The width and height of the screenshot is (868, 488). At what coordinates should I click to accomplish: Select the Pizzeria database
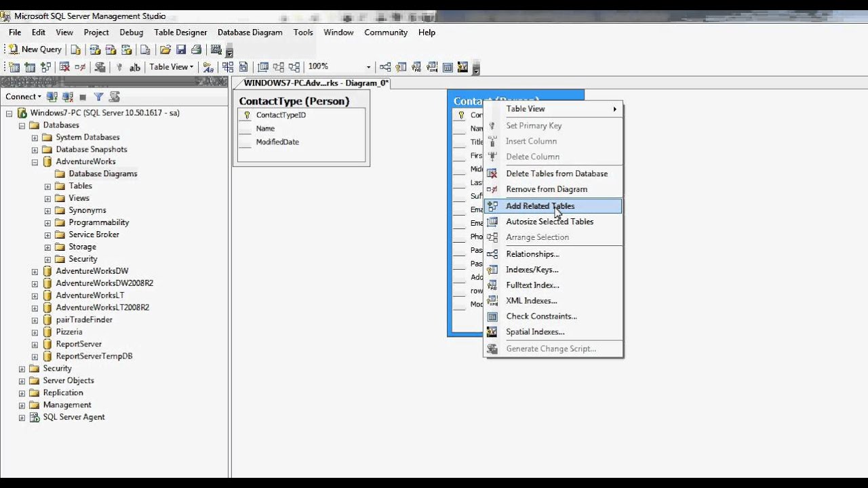69,332
